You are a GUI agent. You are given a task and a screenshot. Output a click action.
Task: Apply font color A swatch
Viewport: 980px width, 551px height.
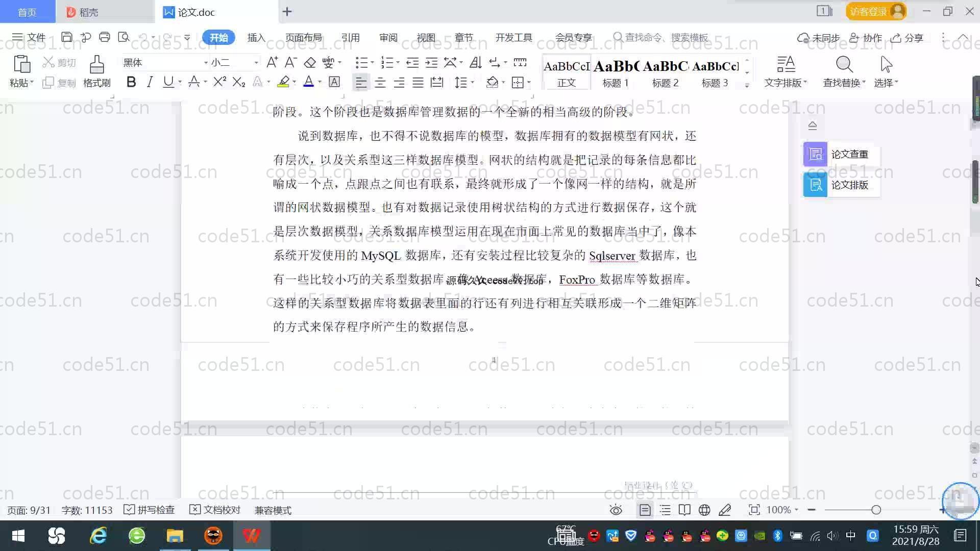point(308,82)
